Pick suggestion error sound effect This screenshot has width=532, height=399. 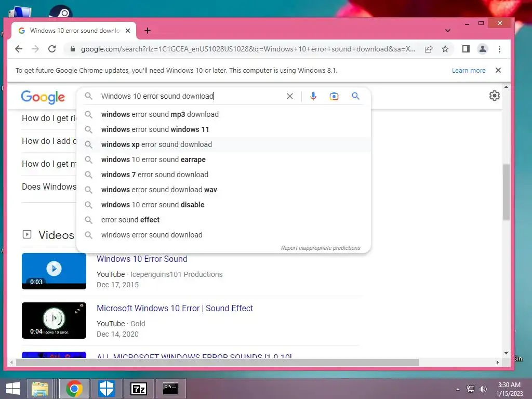(x=223, y=220)
